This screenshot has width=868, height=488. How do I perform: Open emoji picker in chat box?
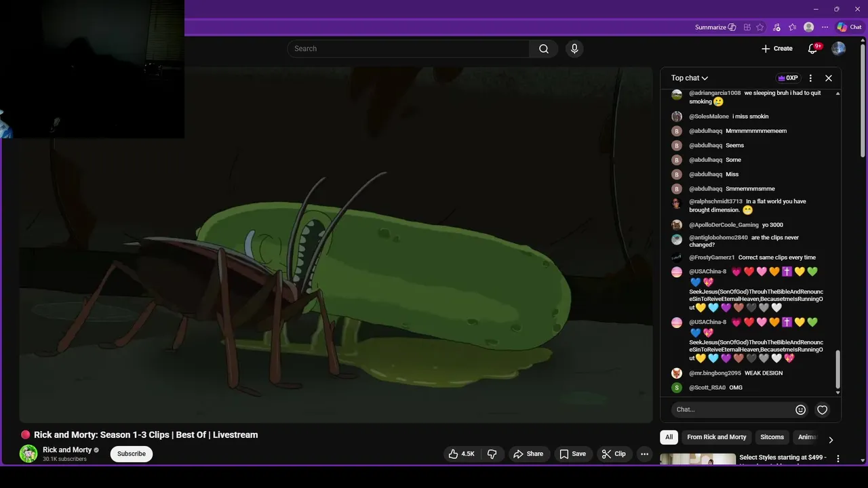[x=801, y=409]
